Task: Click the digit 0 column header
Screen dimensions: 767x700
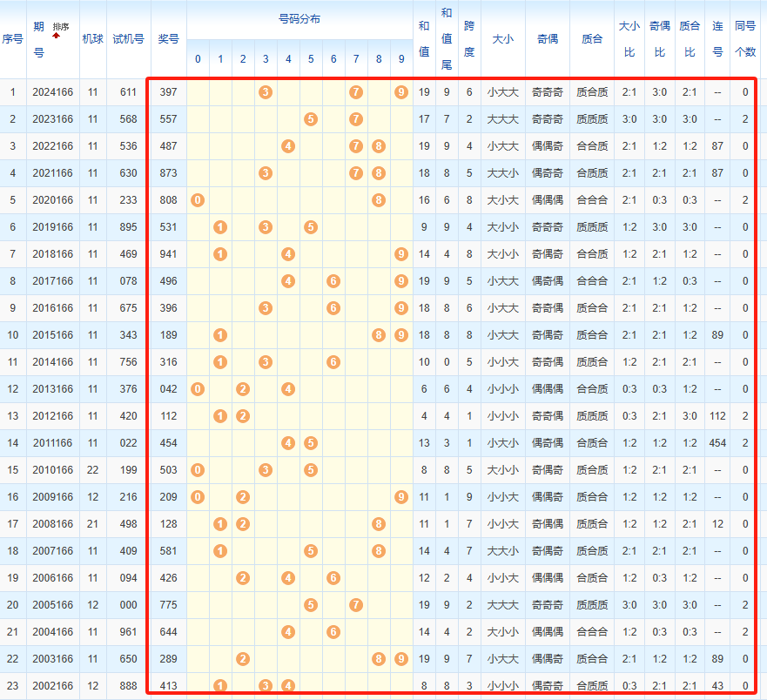Action: 198,59
